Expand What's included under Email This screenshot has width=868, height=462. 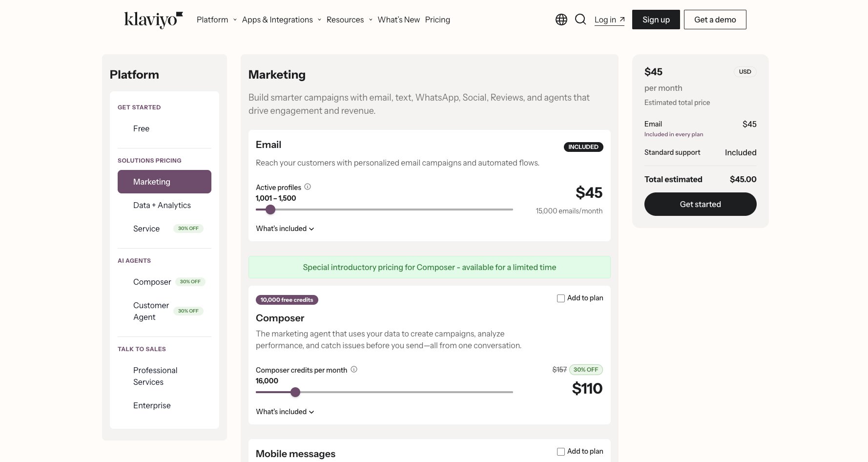(x=285, y=229)
